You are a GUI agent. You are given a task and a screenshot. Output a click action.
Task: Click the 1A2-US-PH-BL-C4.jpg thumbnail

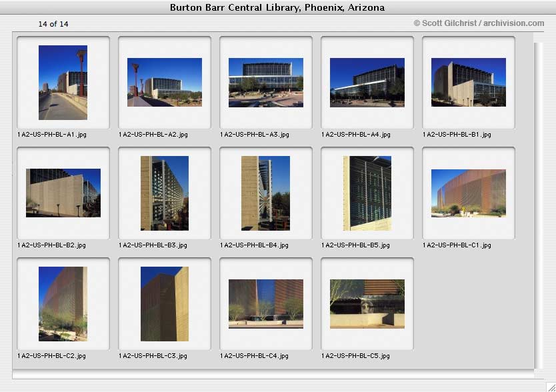(266, 304)
